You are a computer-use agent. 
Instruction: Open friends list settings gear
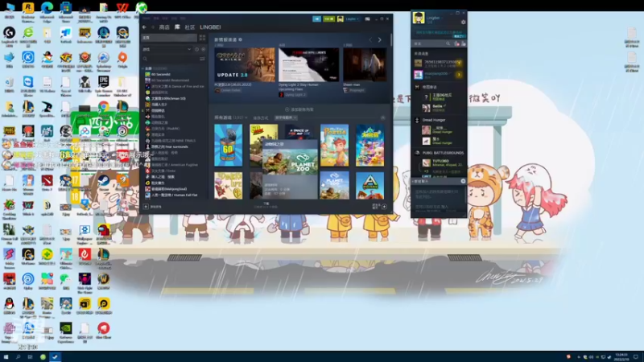coord(464,23)
